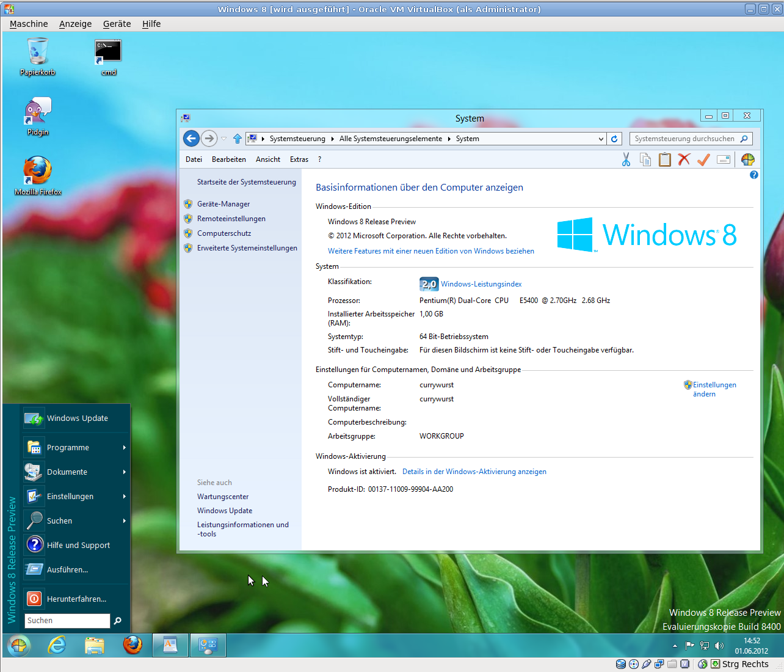Screen dimensions: 784x672
Task: Open recent pages dropdown beside Forward arrow
Action: point(224,139)
